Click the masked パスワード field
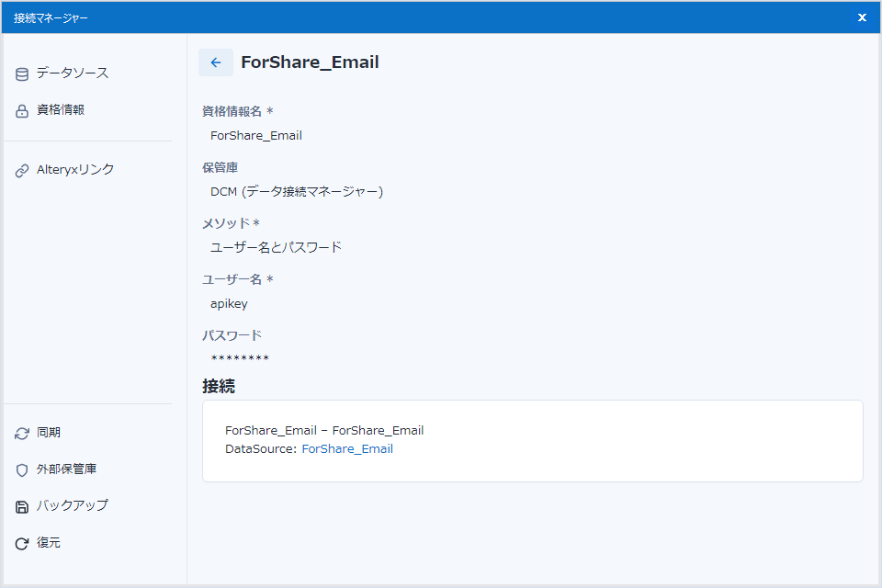 point(240,358)
